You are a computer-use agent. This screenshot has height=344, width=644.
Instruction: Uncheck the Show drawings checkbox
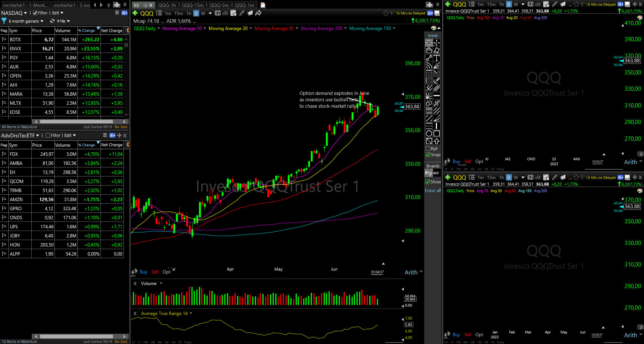click(428, 182)
